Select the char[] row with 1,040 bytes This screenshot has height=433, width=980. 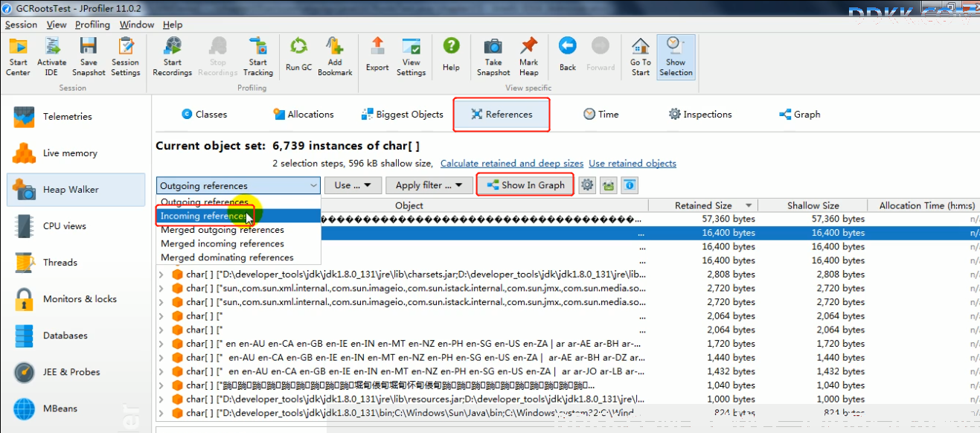567,385
